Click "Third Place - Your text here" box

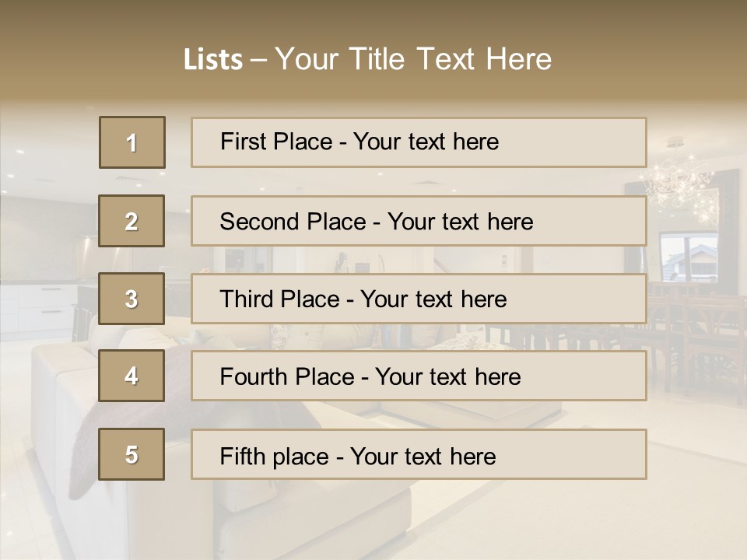[x=419, y=299]
